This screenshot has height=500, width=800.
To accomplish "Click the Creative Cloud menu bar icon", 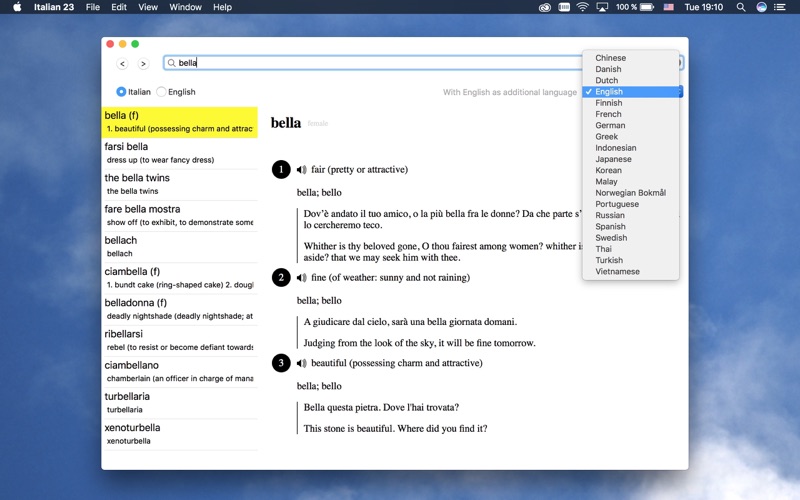I will [x=544, y=7].
